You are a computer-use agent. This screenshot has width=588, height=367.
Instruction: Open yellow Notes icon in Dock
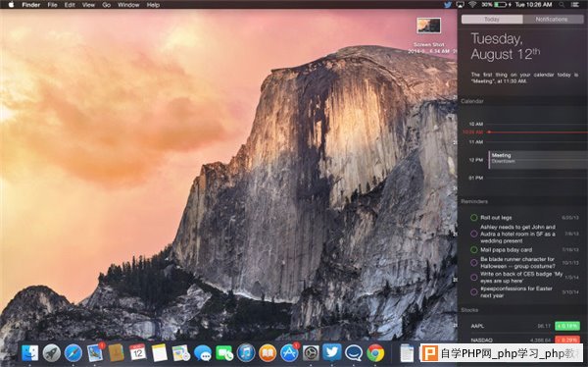tap(160, 353)
